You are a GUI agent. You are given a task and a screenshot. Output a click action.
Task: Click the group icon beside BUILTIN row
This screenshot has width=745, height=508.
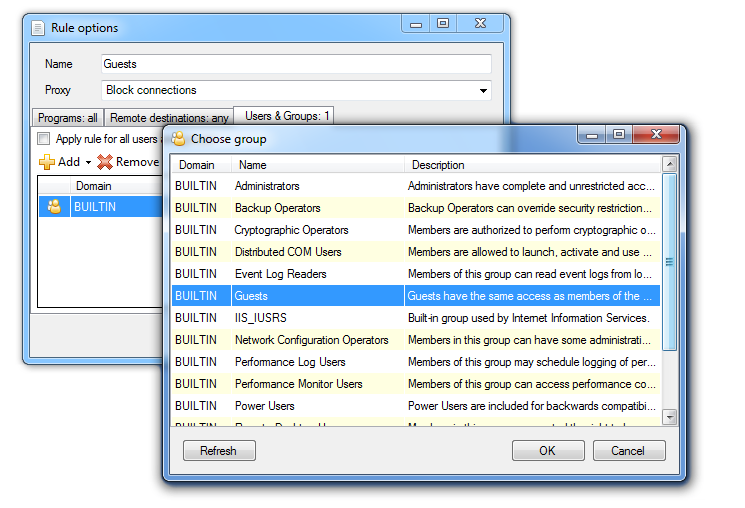coord(55,207)
